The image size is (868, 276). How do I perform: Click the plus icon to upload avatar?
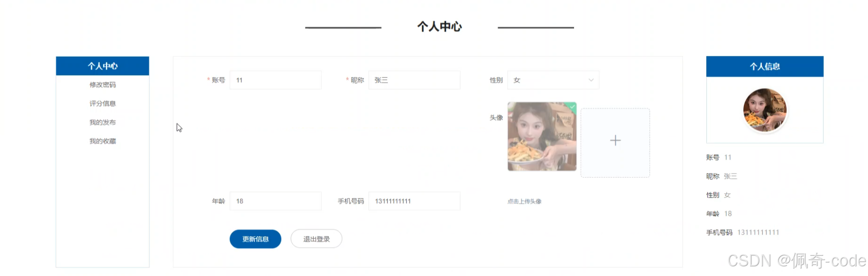615,140
